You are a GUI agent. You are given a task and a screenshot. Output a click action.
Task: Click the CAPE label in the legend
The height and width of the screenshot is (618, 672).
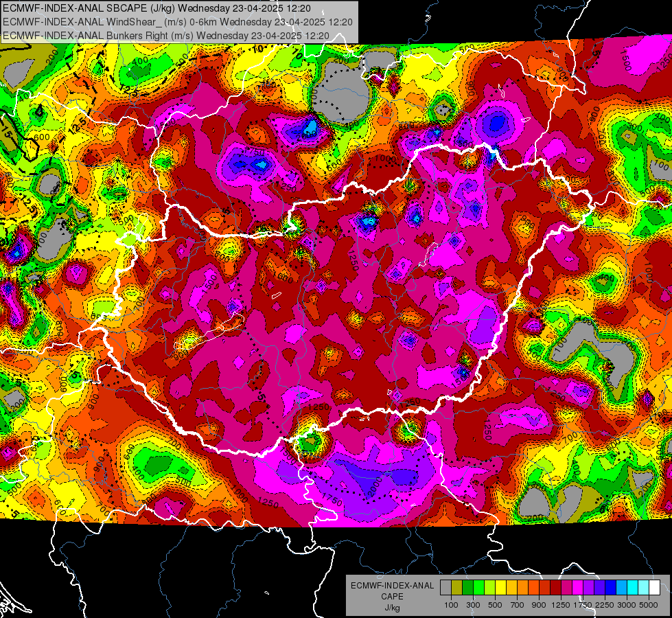coord(392,597)
